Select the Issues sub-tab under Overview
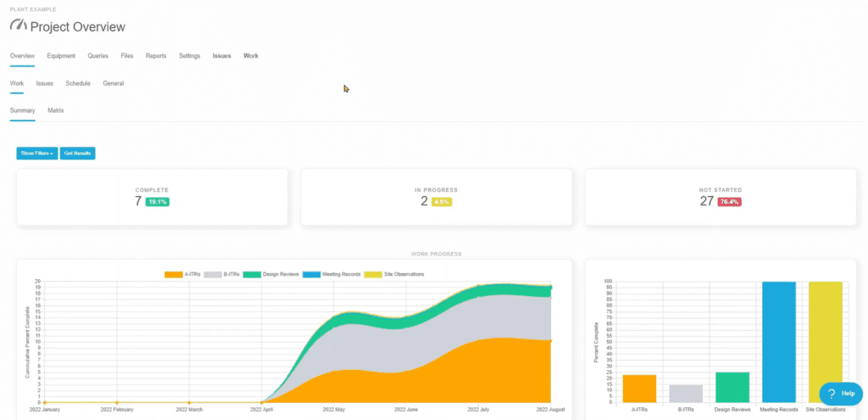Viewport: 868px width, 420px height. click(45, 84)
